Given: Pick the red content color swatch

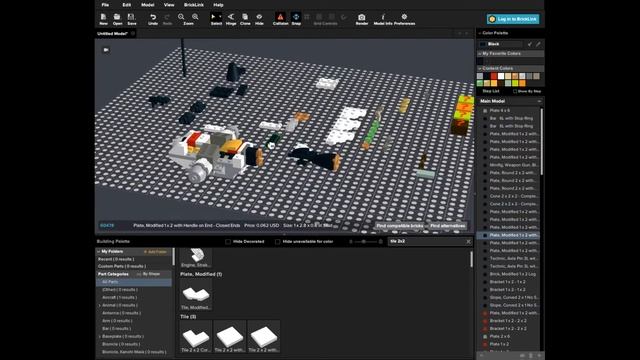Looking at the screenshot, I should (x=494, y=76).
